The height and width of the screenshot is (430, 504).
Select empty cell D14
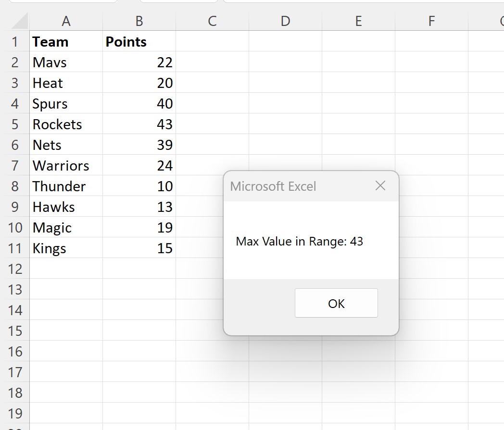285,310
